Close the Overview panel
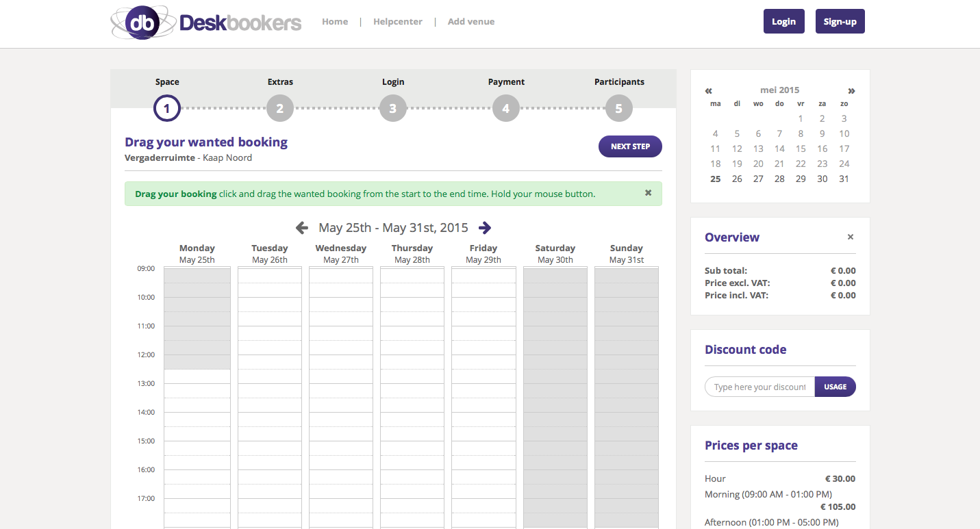This screenshot has width=980, height=529. tap(850, 237)
